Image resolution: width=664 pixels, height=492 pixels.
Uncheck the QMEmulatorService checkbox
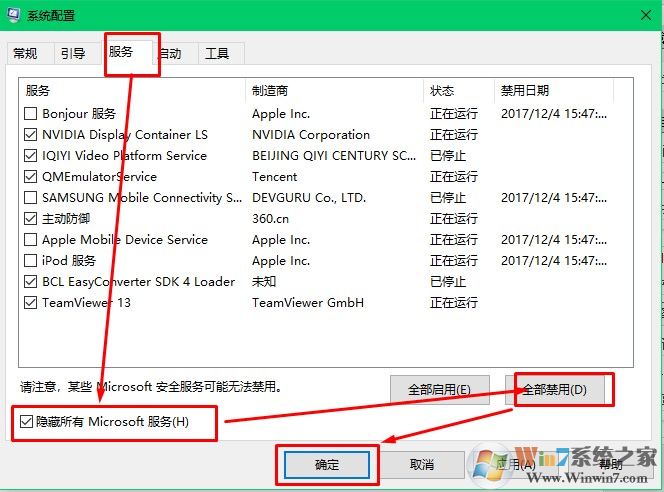[30, 177]
